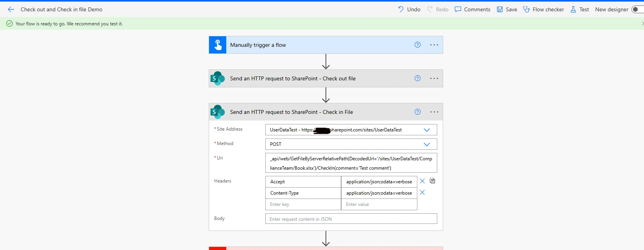Screen dimensions: 644x250
Task: Click the Manually trigger a flow icon
Action: coord(218,45)
